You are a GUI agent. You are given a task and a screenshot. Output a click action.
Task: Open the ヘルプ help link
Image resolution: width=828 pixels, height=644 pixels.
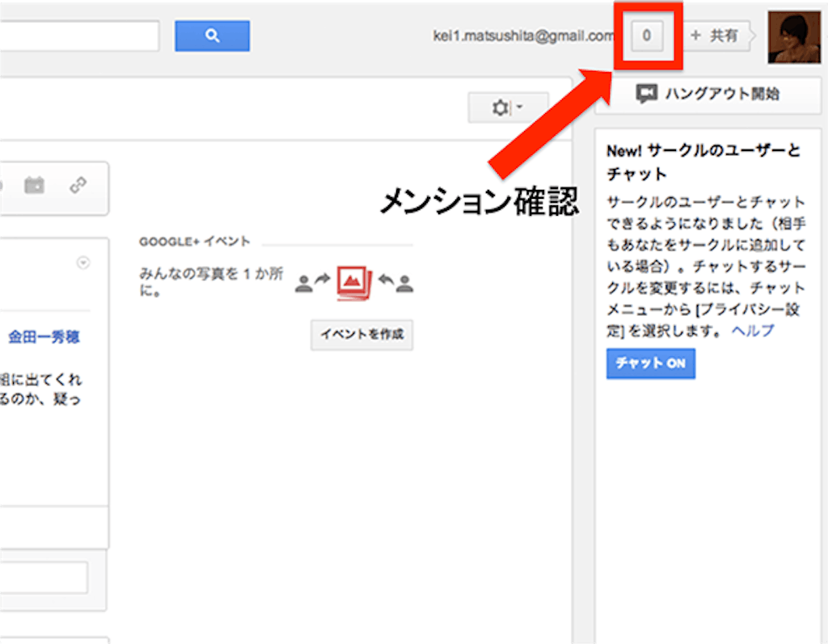pyautogui.click(x=753, y=330)
